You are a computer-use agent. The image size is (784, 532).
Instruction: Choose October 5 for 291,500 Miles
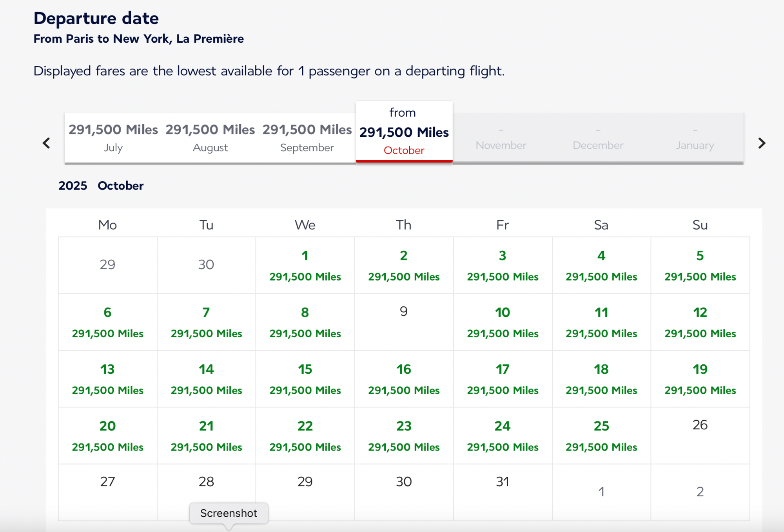(700, 266)
